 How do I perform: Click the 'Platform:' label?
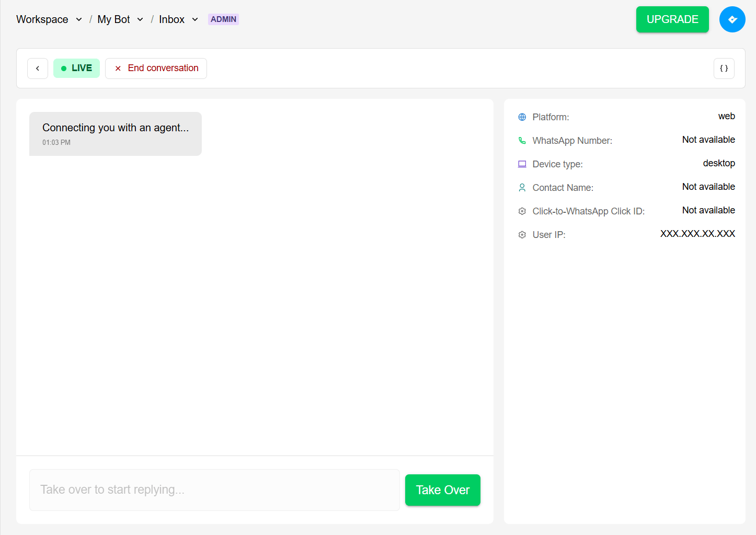pyautogui.click(x=551, y=117)
